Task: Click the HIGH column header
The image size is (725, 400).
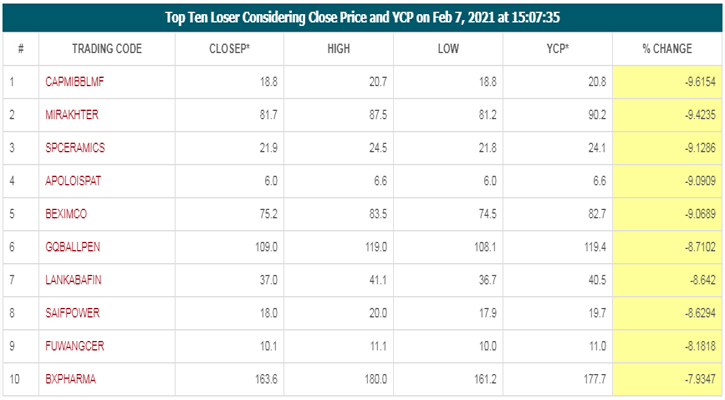Action: 340,50
